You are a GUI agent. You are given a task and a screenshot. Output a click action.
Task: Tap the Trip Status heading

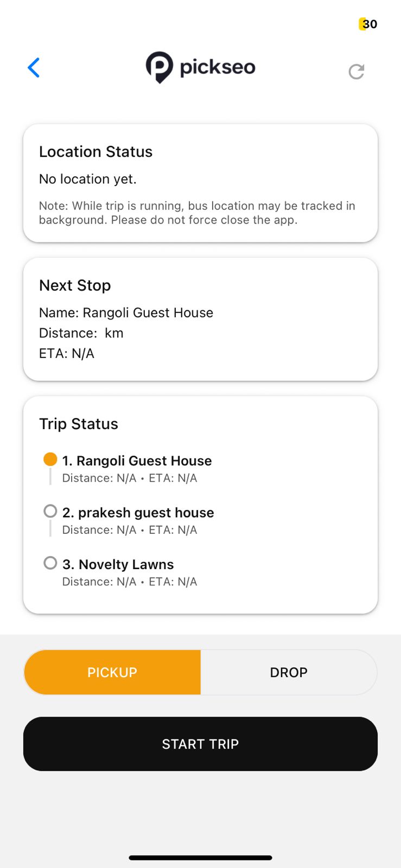(x=79, y=424)
